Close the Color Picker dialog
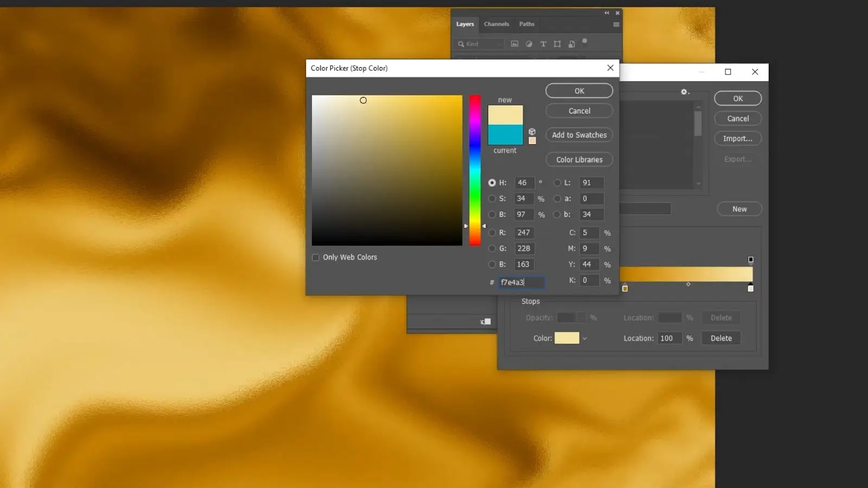The image size is (868, 488). pyautogui.click(x=610, y=68)
